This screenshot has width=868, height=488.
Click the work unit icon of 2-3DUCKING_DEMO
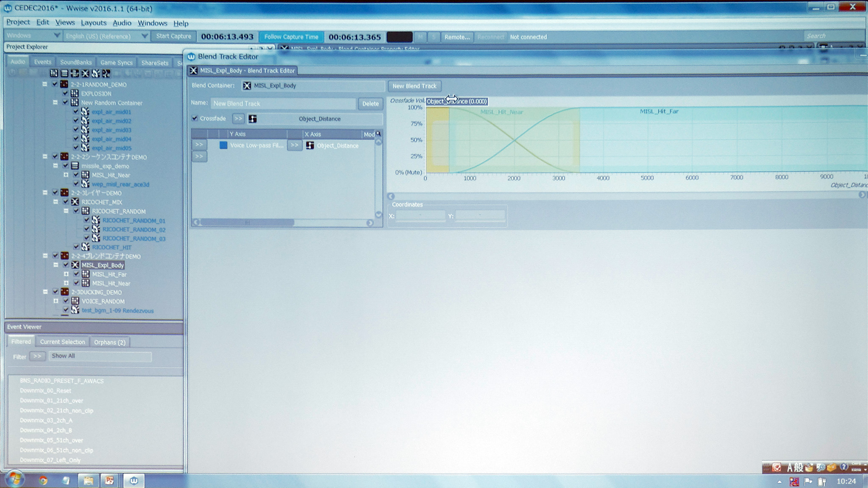click(64, 292)
